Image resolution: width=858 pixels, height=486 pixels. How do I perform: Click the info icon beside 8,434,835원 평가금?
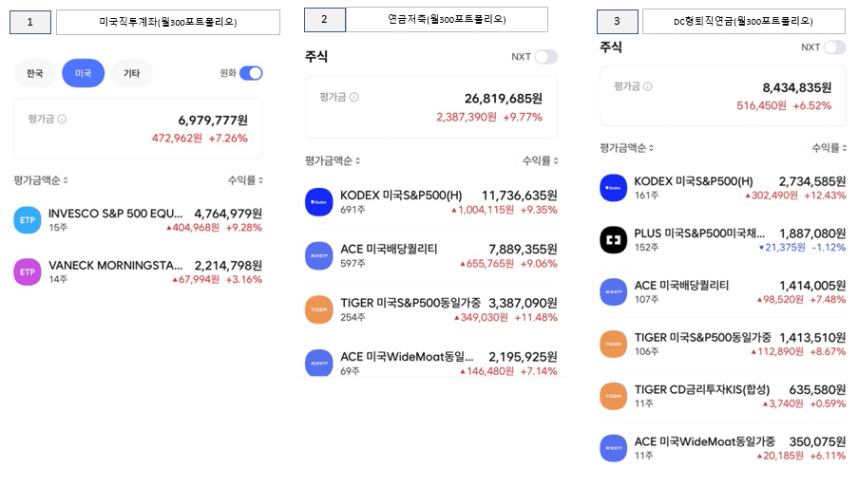click(647, 86)
